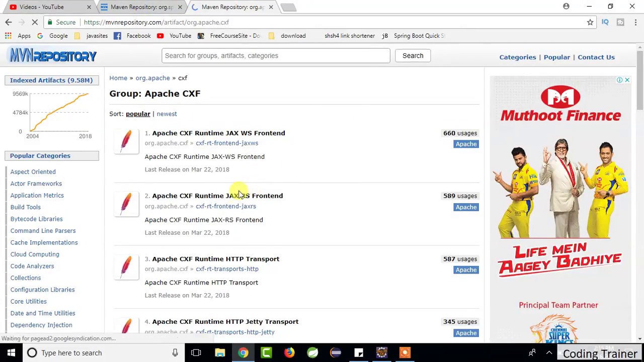The height and width of the screenshot is (362, 644).
Task: Sort artifacts by newest
Action: [167, 114]
